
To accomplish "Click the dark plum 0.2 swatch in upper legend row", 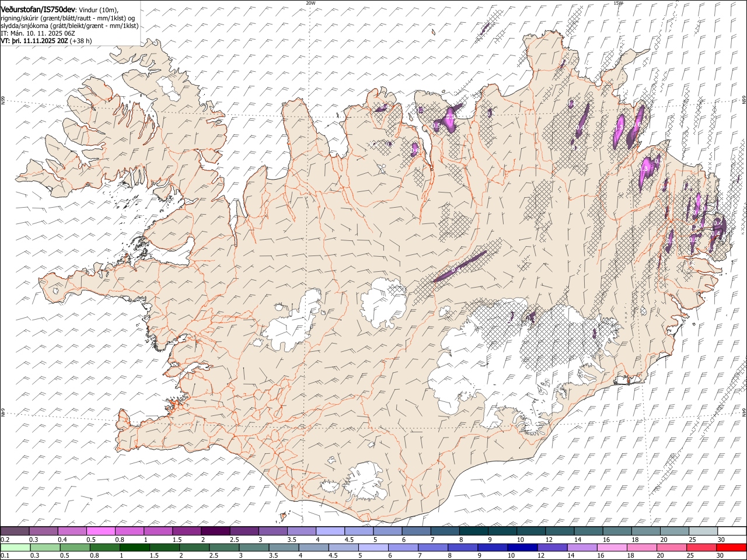I will pos(15,531).
